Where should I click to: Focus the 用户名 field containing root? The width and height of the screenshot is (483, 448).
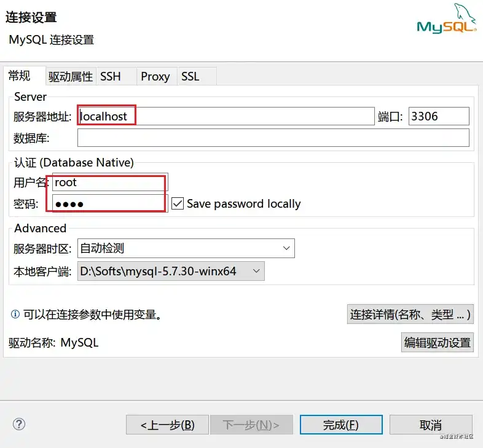(x=110, y=182)
